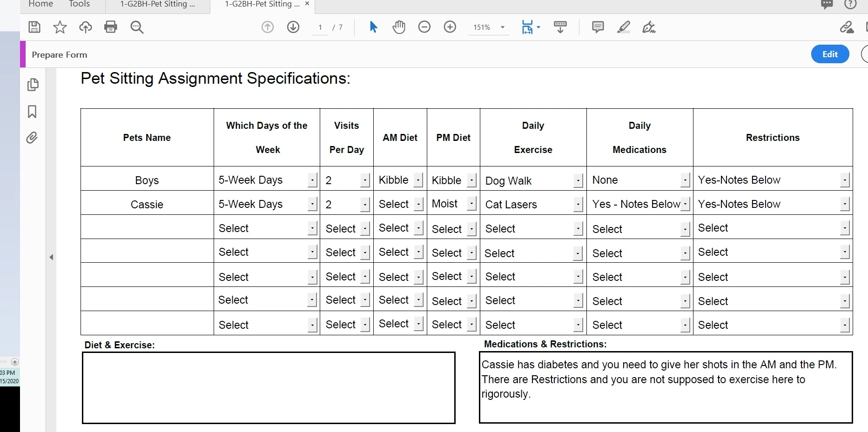Viewport: 868px width, 432px height.
Task: Click the Save file icon
Action: point(34,27)
